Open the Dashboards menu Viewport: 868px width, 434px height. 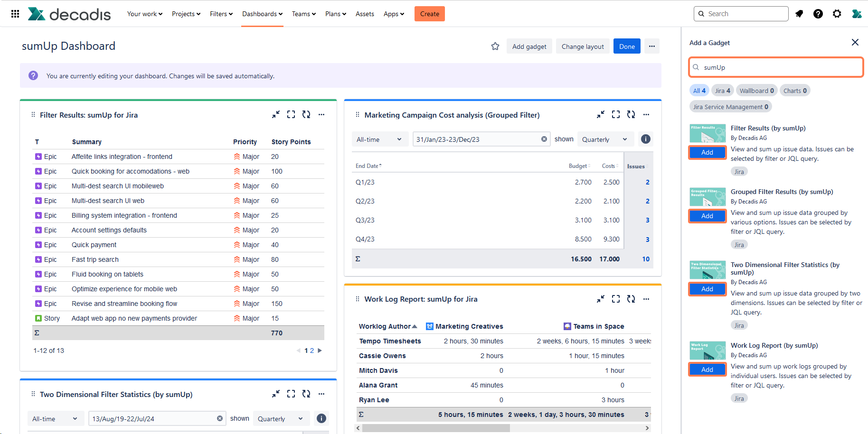tap(262, 14)
